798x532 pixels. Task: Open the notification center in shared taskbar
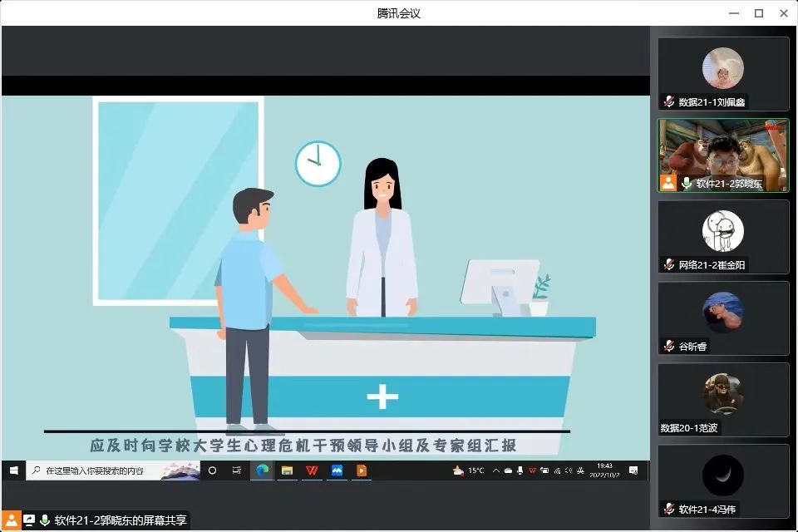tap(633, 470)
